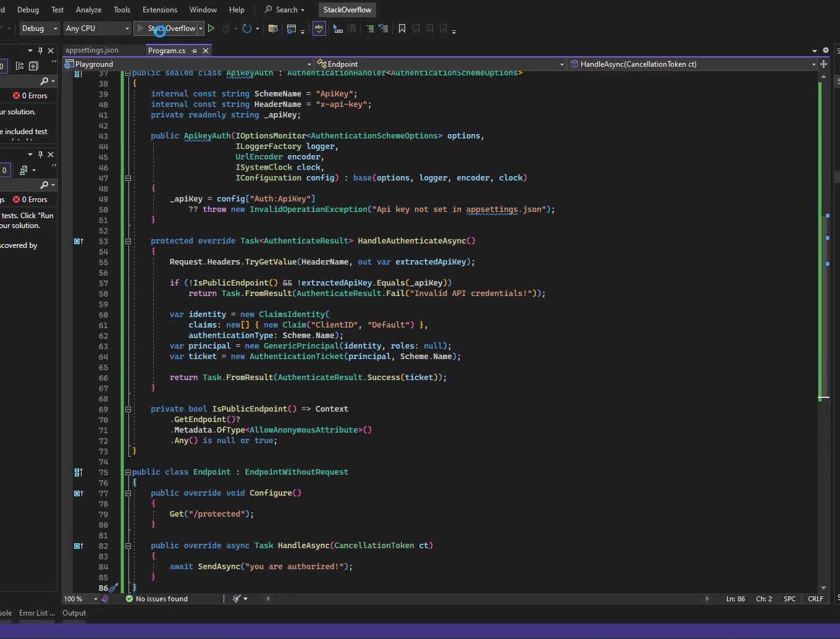The height and width of the screenshot is (639, 840).
Task: Click the code cleanup broom icon
Action: (237, 598)
